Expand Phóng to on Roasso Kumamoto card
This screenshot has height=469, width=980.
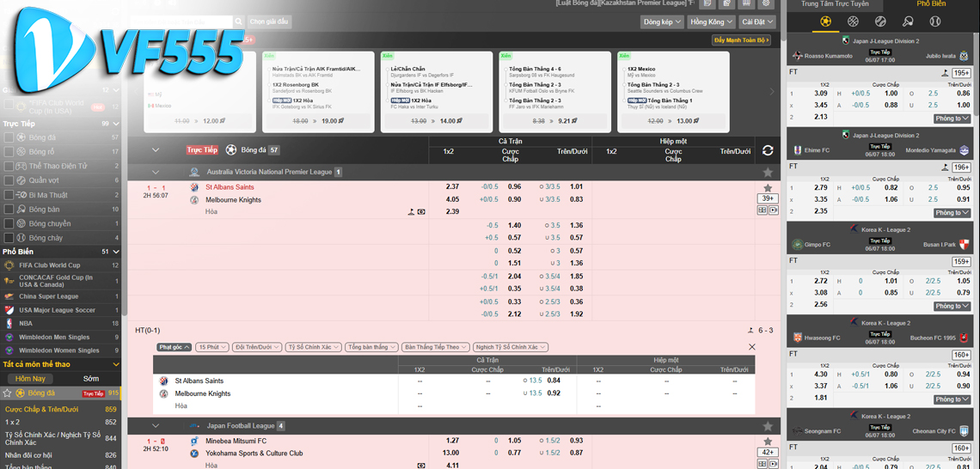point(952,119)
